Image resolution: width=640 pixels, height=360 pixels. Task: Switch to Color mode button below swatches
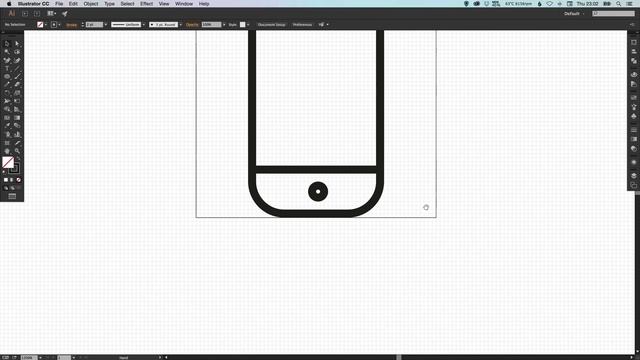point(6,180)
